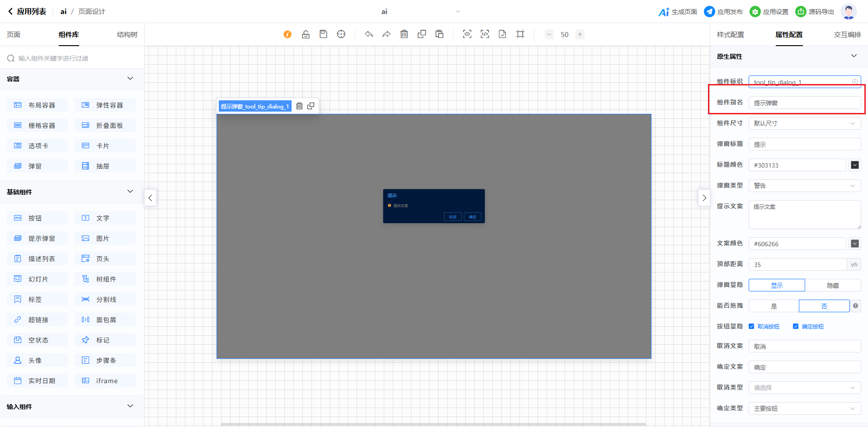Click AI 生成页面 icon in header
The height and width of the screenshot is (427, 868).
(664, 12)
